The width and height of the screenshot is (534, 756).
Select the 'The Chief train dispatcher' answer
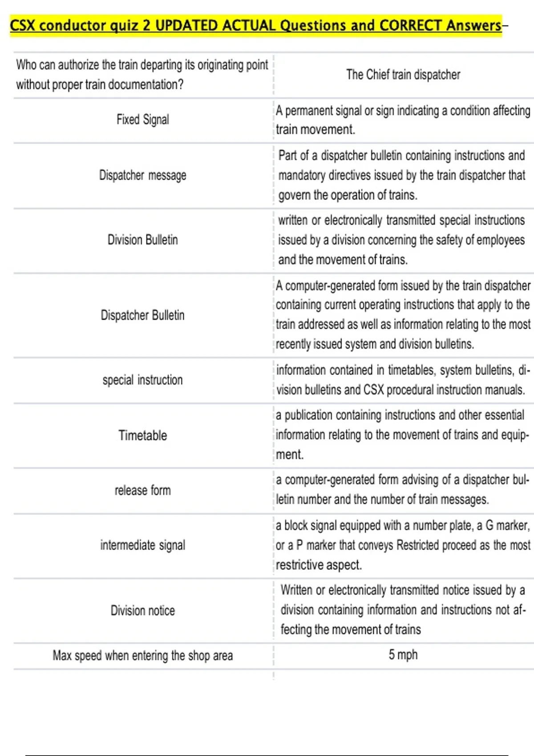[x=403, y=75]
